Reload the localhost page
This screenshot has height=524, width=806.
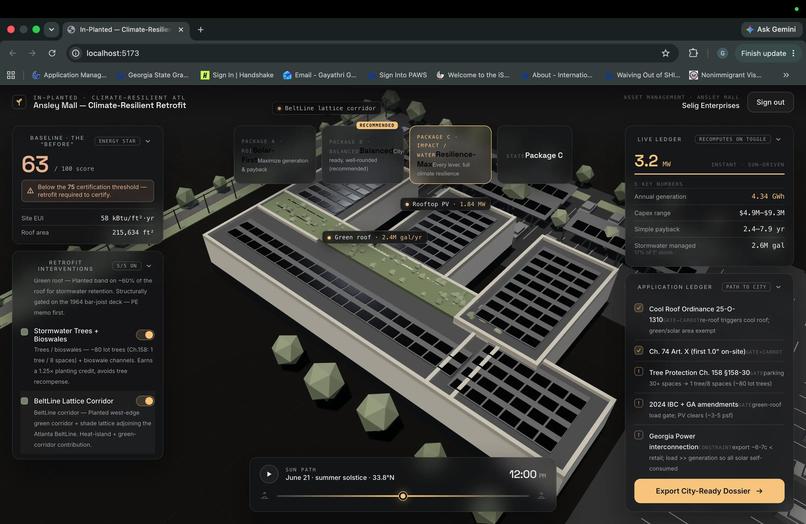(x=52, y=53)
